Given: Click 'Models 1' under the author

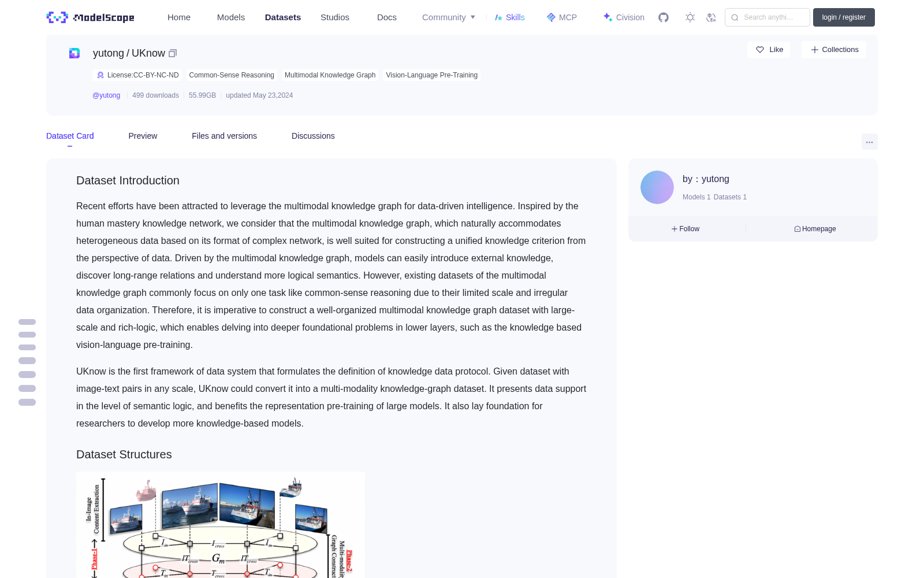Looking at the screenshot, I should [696, 197].
